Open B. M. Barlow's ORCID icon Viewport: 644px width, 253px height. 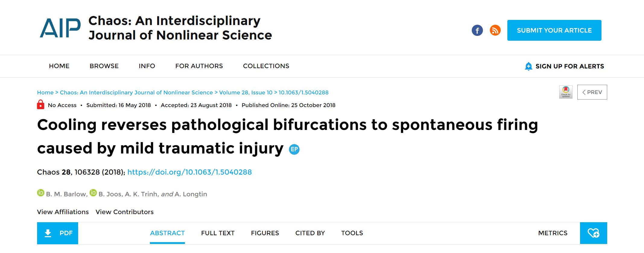pos(41,193)
